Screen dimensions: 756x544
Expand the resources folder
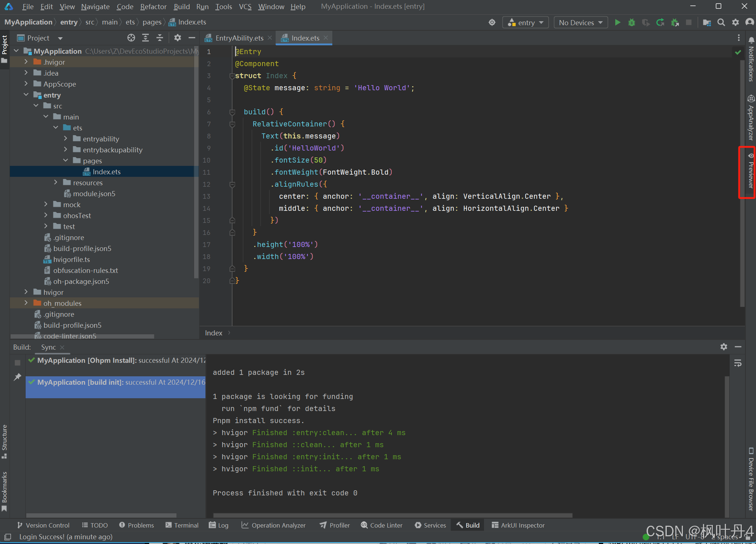click(x=56, y=182)
